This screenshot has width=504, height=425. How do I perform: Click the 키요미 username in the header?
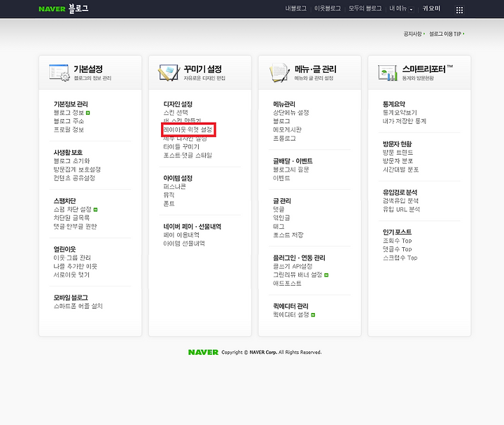click(431, 8)
